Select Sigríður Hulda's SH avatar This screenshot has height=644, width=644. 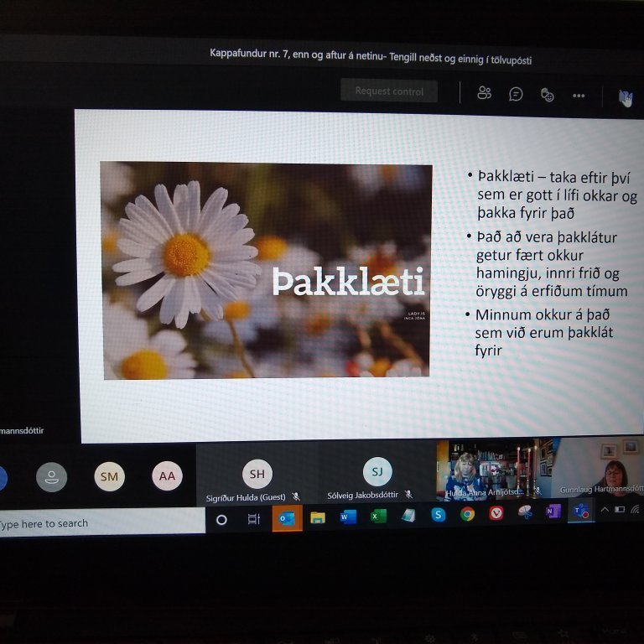(x=257, y=474)
